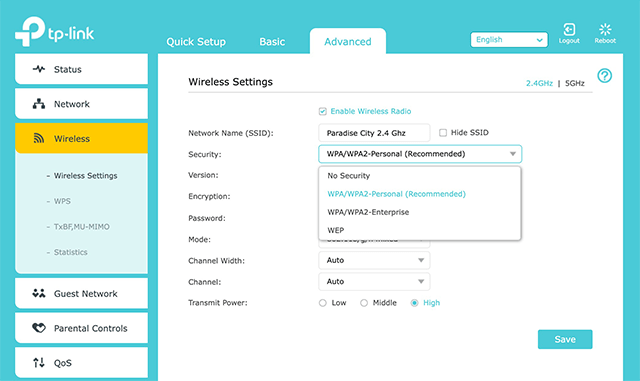640x381 pixels.
Task: Open the QoS section
Action: pos(81,363)
